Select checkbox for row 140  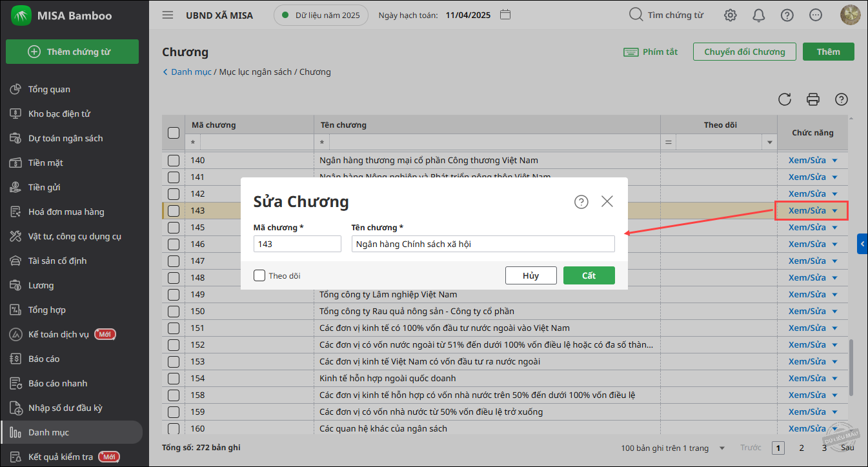[174, 160]
